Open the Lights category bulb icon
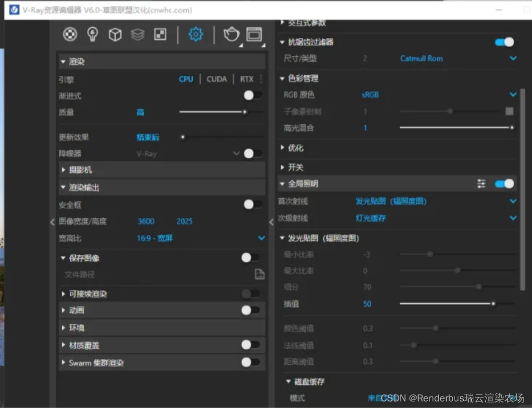 (x=93, y=34)
